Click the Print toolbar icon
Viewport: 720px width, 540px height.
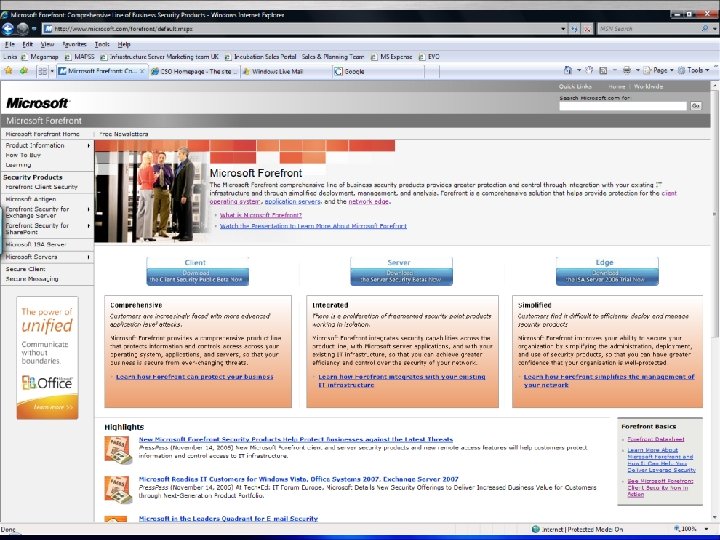click(x=627, y=70)
